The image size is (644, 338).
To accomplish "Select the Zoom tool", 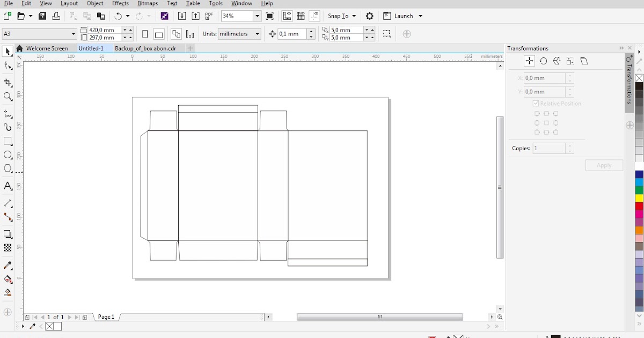I will 7,97.
